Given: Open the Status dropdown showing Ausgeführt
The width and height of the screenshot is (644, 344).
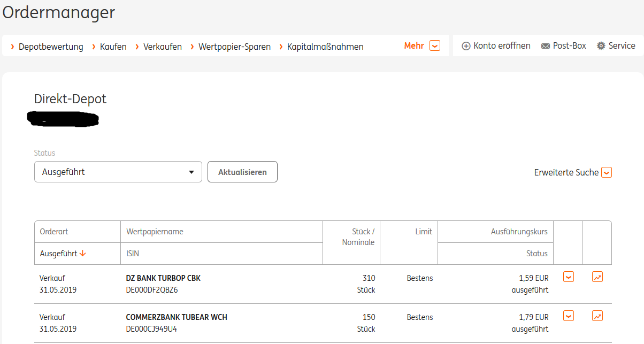Looking at the screenshot, I should tap(118, 172).
